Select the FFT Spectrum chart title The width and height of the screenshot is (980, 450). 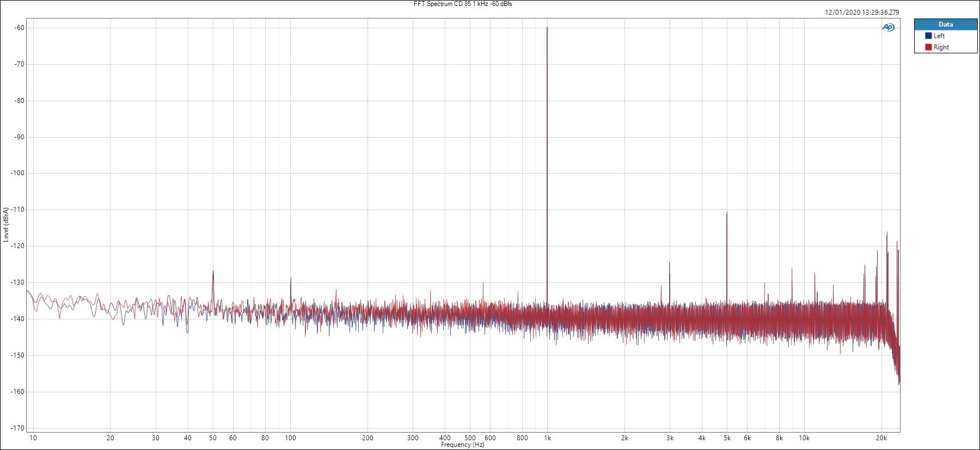tap(463, 4)
